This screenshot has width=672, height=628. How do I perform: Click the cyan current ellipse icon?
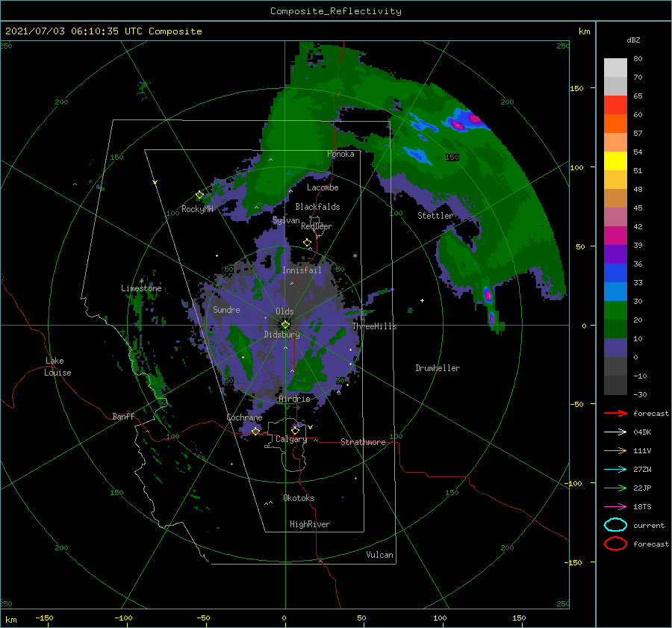click(615, 525)
